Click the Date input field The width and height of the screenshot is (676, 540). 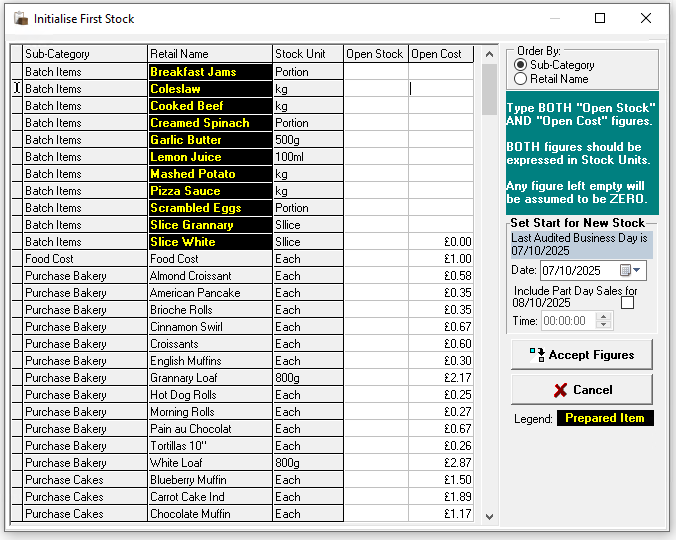click(578, 271)
